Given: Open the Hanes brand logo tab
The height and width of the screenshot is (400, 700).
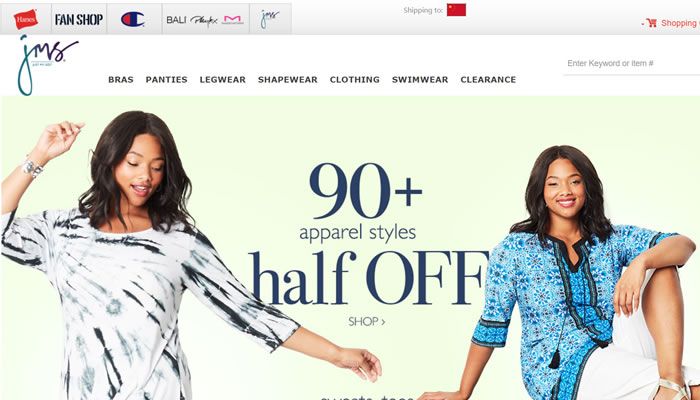Looking at the screenshot, I should coord(26,19).
